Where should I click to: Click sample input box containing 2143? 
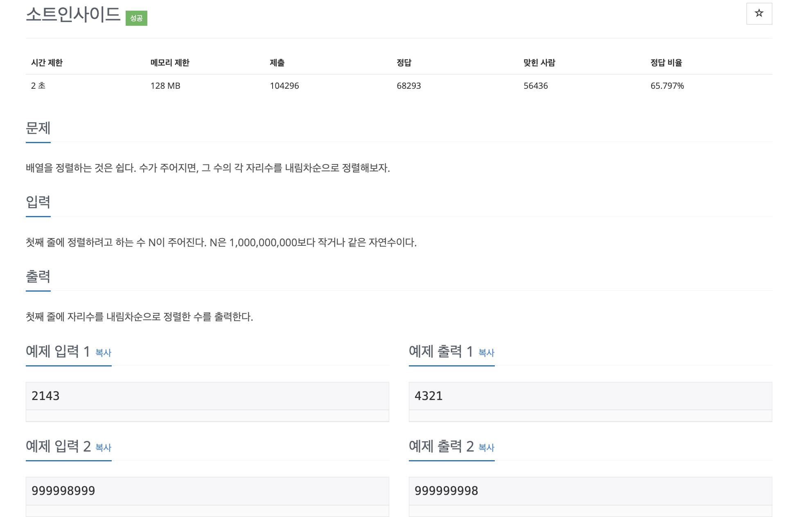[x=207, y=396]
